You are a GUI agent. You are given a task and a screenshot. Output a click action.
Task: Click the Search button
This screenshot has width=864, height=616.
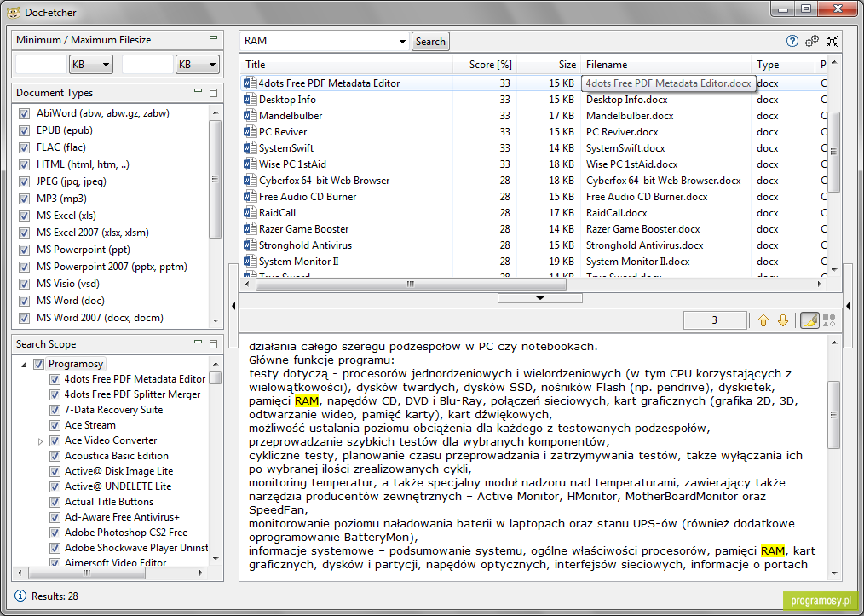pyautogui.click(x=430, y=42)
